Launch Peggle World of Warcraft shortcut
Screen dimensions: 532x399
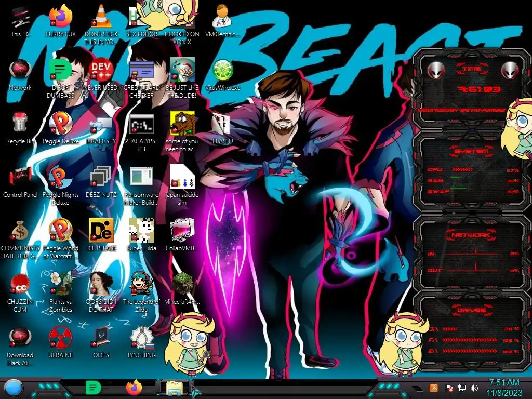60,231
